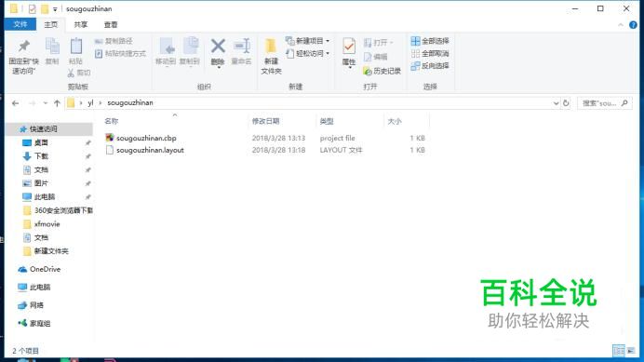Image resolution: width=644 pixels, height=362 pixels.
Task: Open Homegroup (家庭组) in sidebar
Action: coord(40,323)
